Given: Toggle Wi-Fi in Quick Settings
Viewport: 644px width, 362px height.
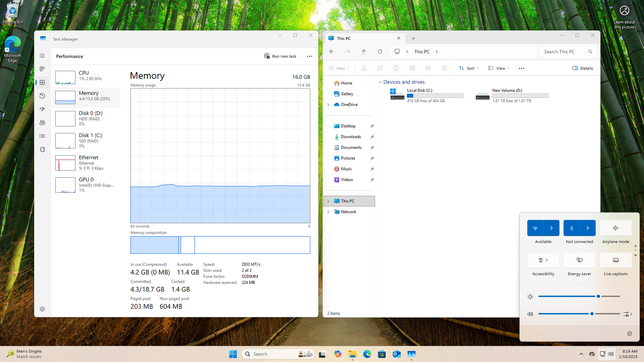Looking at the screenshot, I should (x=535, y=228).
